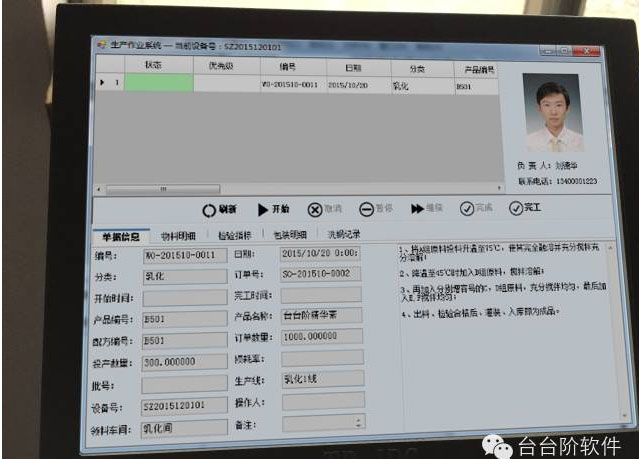Screen dimensions: 641x459
Task: Open the 洗锅记录 tab
Action: 342,235
